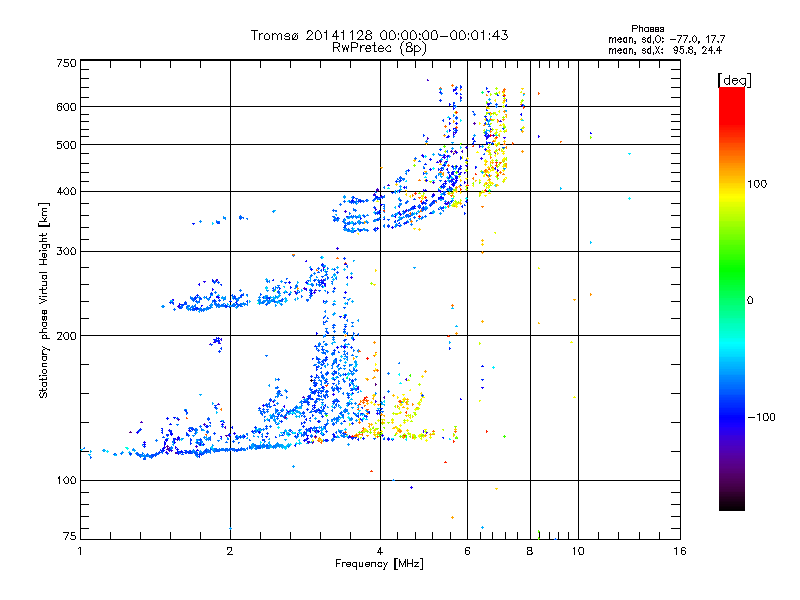Click the 'mean, sd,X: 95.8, 24.4' line
800x600 pixels.
point(665,50)
